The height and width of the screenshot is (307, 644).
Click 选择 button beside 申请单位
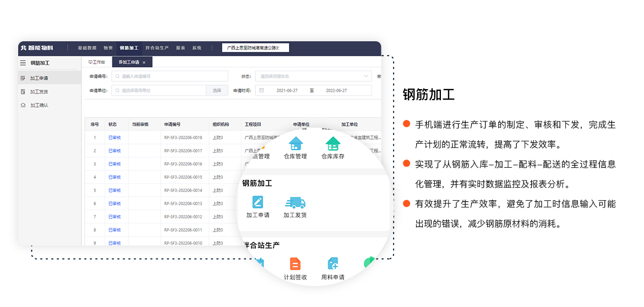(x=217, y=90)
